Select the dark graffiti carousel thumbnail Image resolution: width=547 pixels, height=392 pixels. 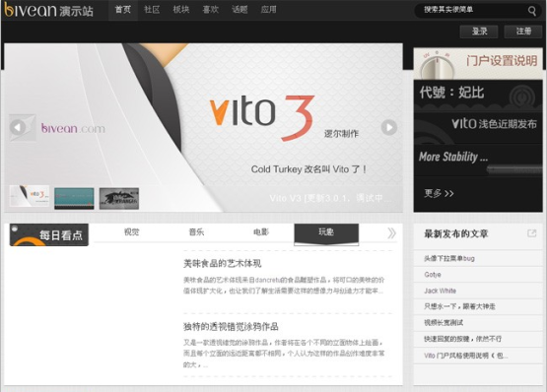click(119, 198)
